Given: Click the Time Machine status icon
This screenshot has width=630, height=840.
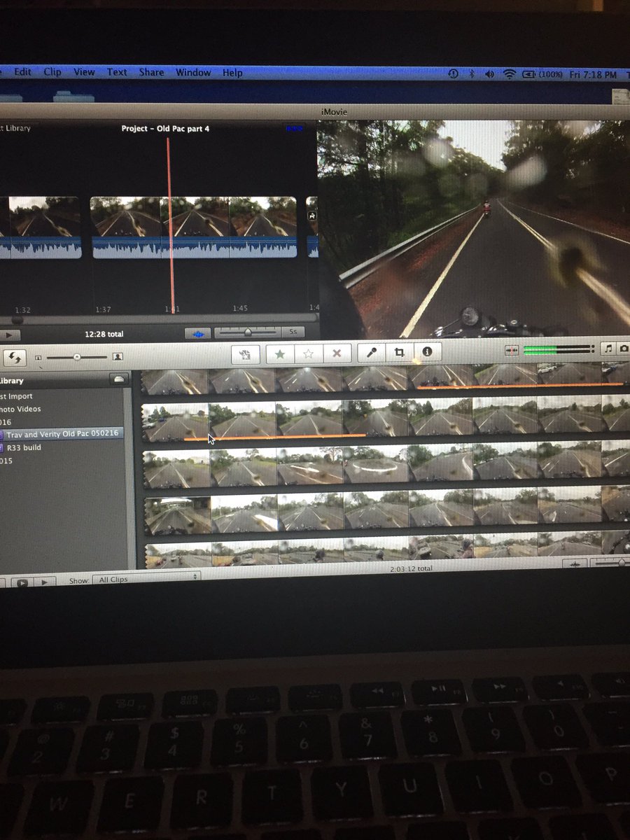Looking at the screenshot, I should coord(453,73).
